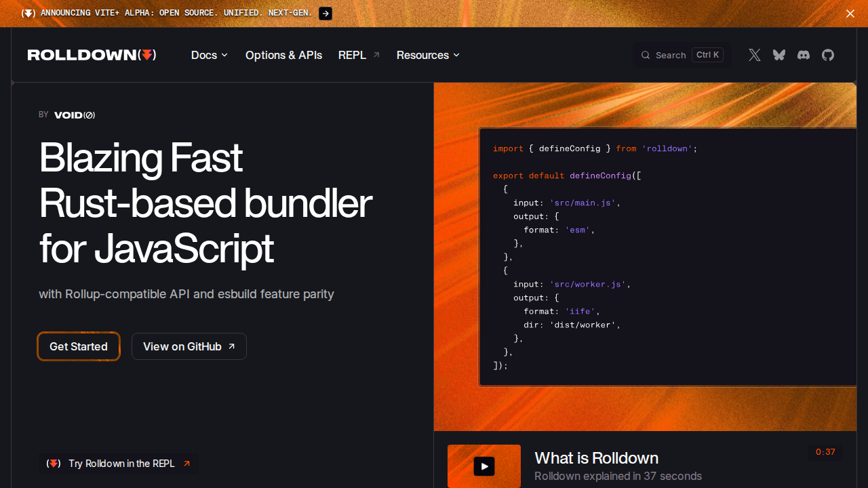Click the code example config panel
This screenshot has height=488, width=868.
[x=667, y=257]
